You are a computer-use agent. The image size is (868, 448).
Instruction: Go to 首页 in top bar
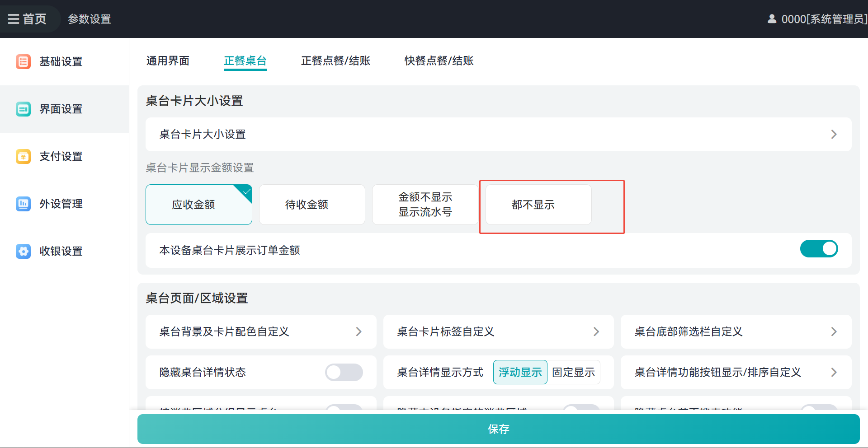tap(35, 19)
